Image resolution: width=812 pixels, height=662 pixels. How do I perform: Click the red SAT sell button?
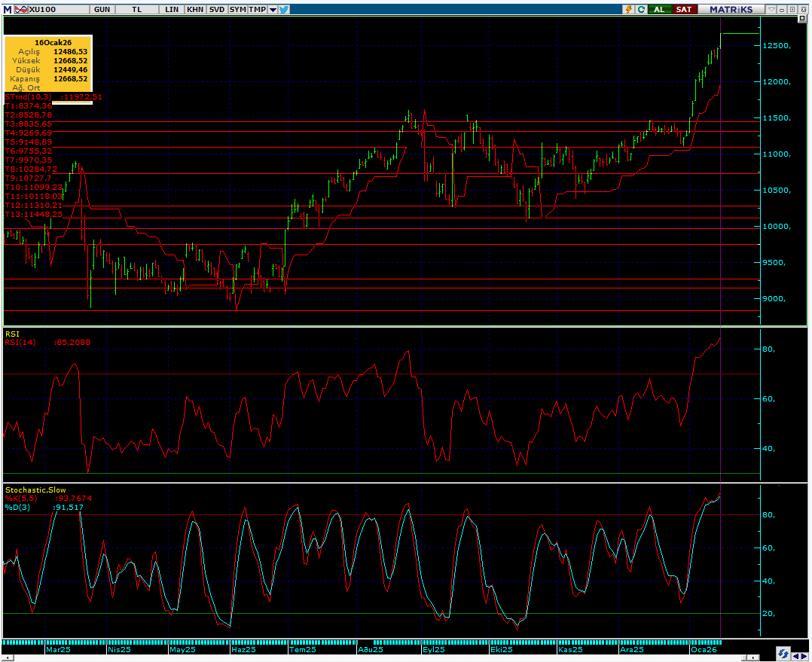point(684,9)
